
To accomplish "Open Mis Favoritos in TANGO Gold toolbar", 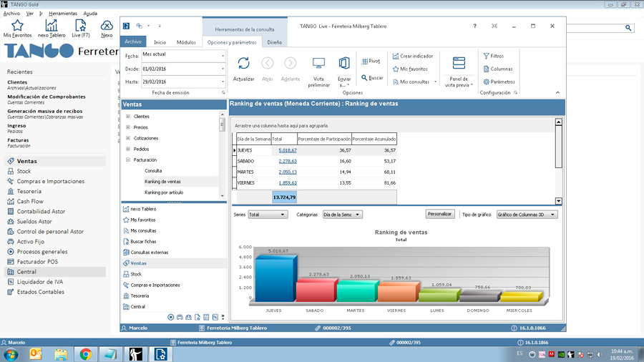I will coord(17,29).
